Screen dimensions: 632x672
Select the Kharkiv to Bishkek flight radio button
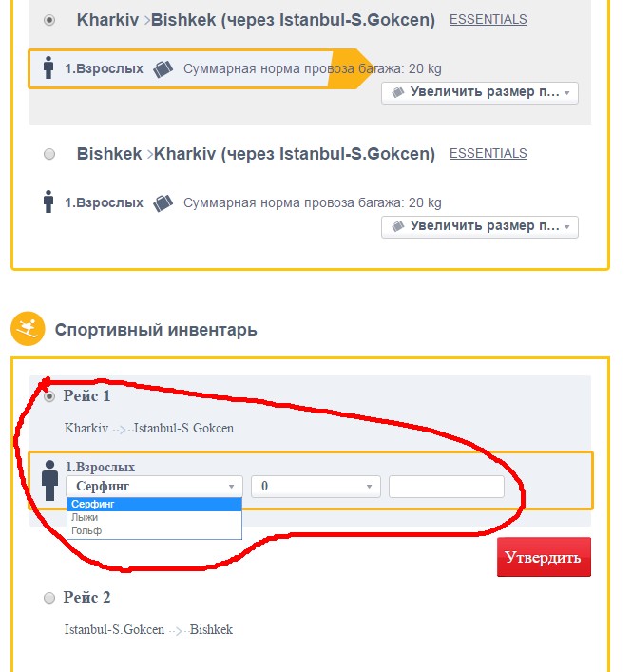coord(49,20)
